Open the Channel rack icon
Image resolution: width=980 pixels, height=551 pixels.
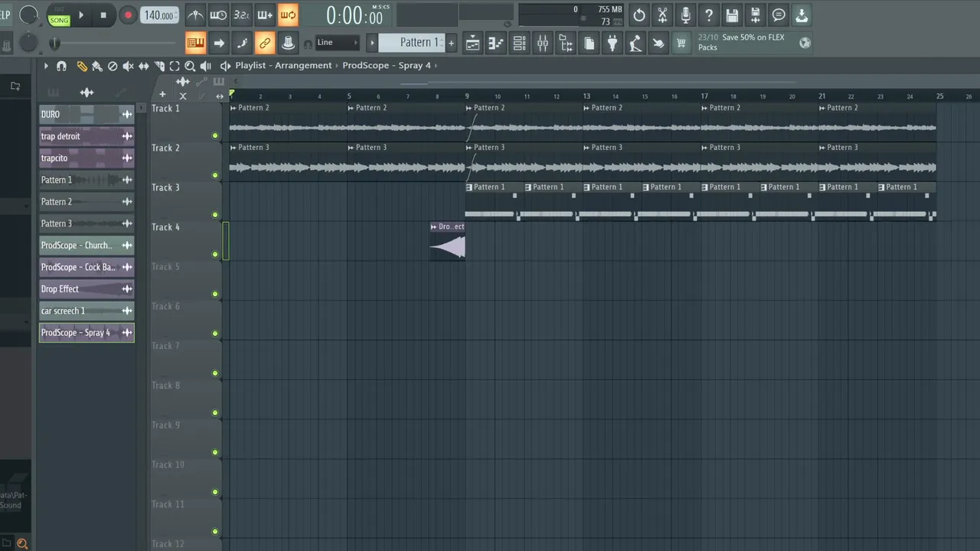(519, 43)
